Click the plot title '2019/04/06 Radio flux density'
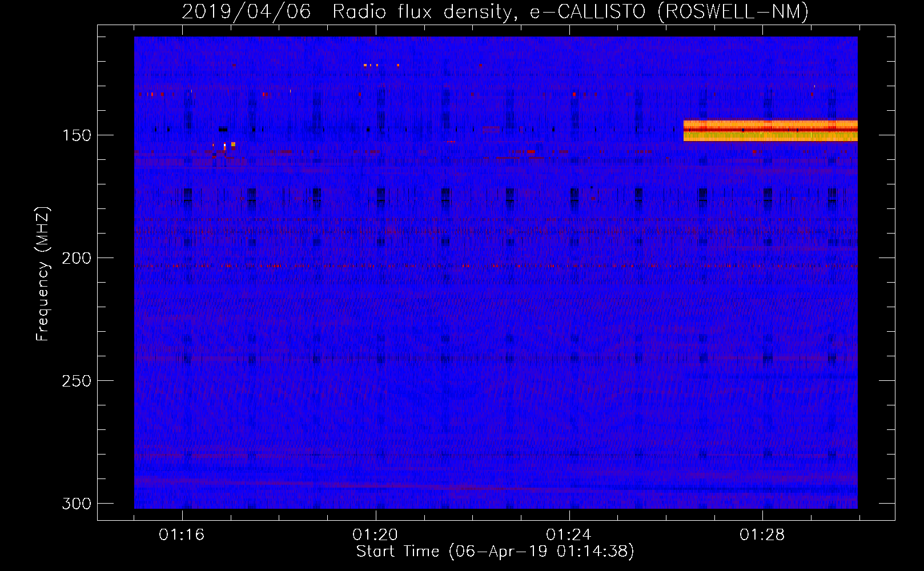Image resolution: width=924 pixels, height=571 pixels. (x=495, y=11)
